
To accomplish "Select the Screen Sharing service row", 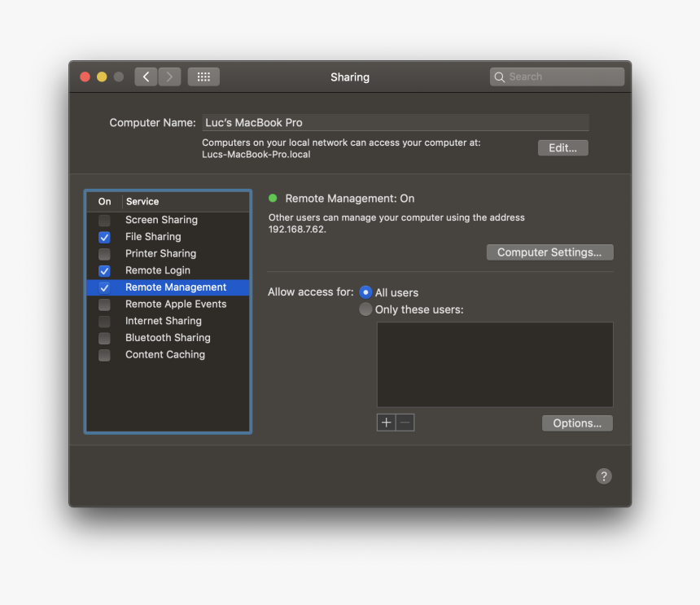I will point(168,220).
